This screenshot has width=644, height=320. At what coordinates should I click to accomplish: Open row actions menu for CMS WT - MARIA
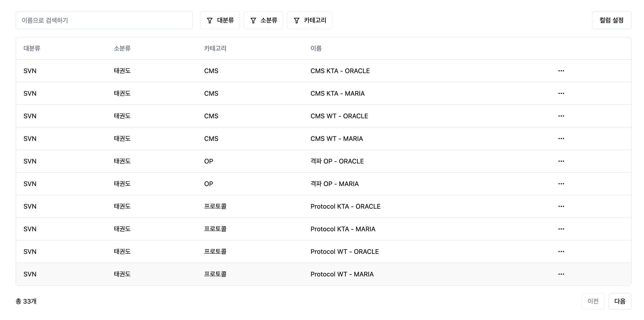[561, 139]
